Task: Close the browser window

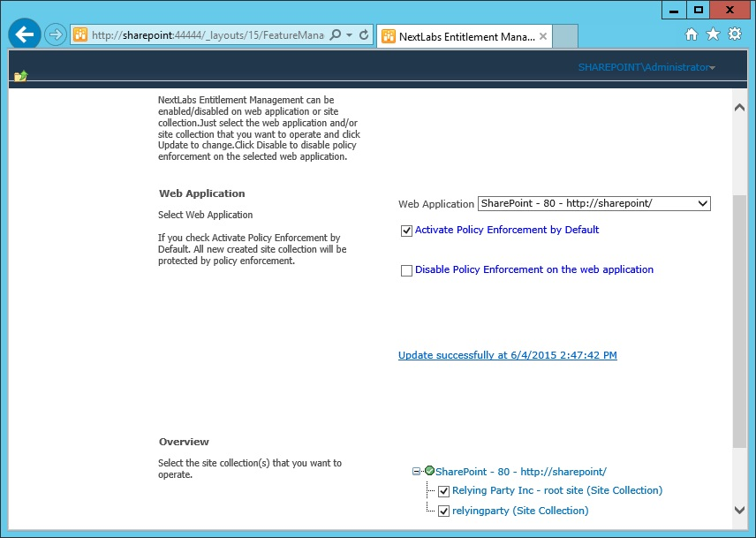Action: [730, 10]
